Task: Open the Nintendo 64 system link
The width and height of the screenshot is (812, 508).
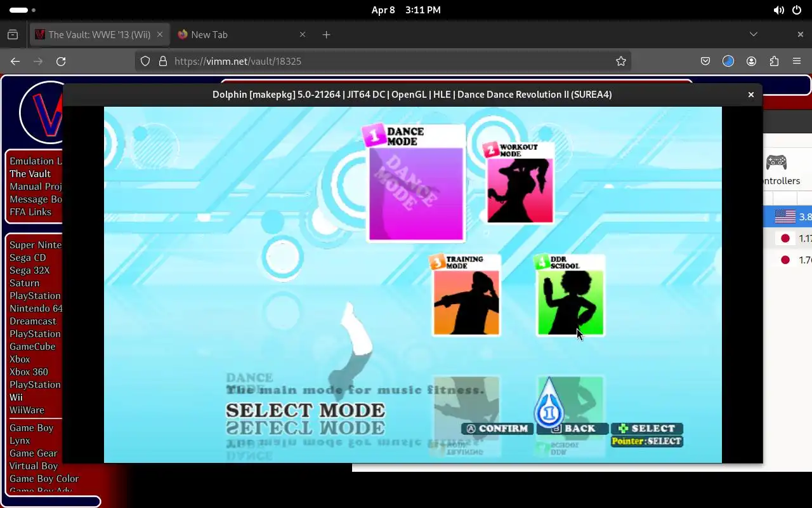Action: click(36, 308)
